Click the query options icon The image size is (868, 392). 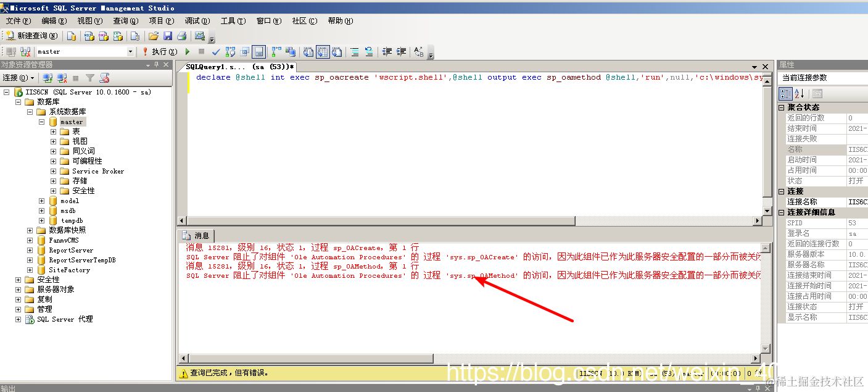[x=244, y=52]
